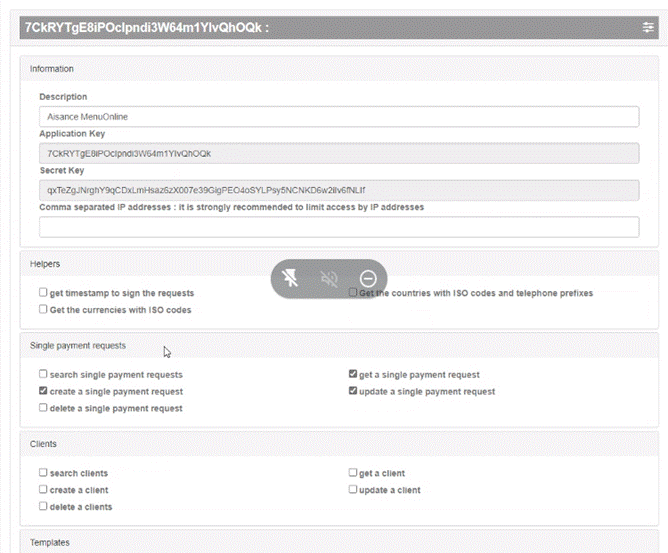The image size is (668, 553).
Task: Enable Get the countries with ISO codes checkbox
Action: tap(353, 292)
